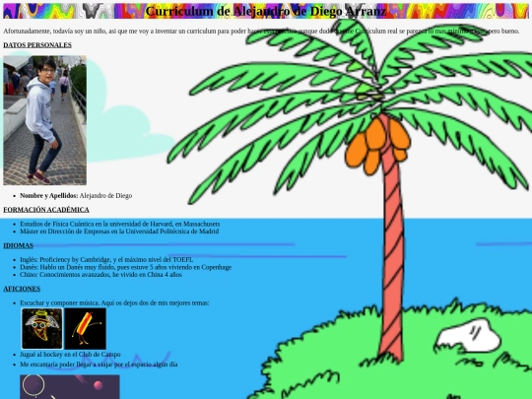532x399 pixels.
Task: Click the intro paragraph starting 'Afortunadamente'
Action: pyautogui.click(x=261, y=32)
